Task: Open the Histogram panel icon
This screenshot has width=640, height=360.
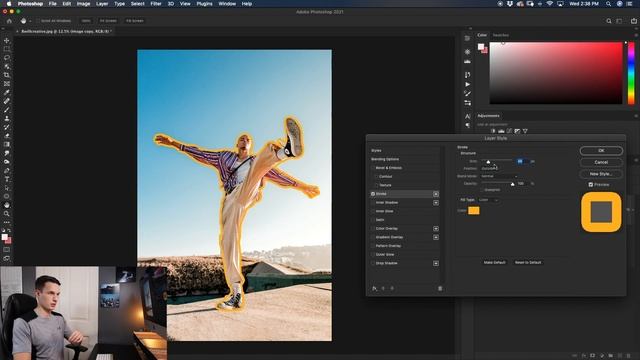Action: click(x=467, y=61)
